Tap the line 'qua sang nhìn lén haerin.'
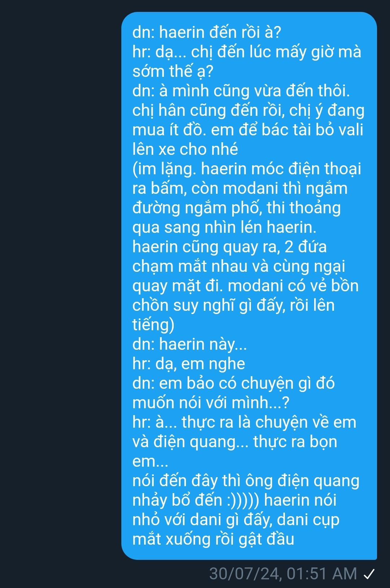 click(x=224, y=227)
